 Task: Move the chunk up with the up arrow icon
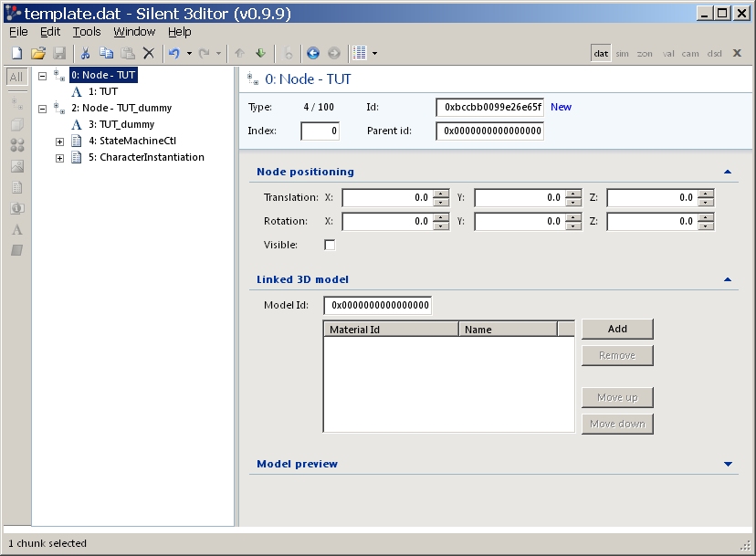coord(239,53)
